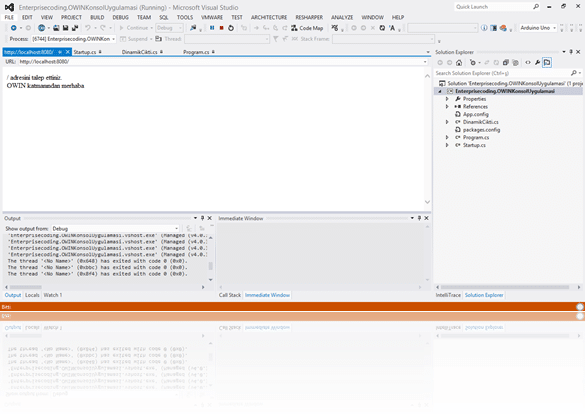Image resolution: width=585 pixels, height=414 pixels.
Task: Click the font 'A' icon in toolbar
Action: [x=392, y=28]
